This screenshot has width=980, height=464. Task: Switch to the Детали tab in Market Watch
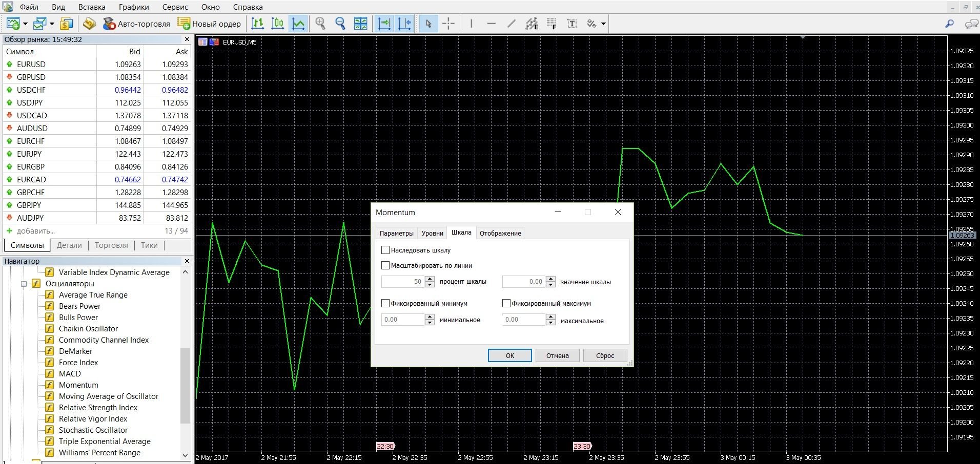[69, 245]
